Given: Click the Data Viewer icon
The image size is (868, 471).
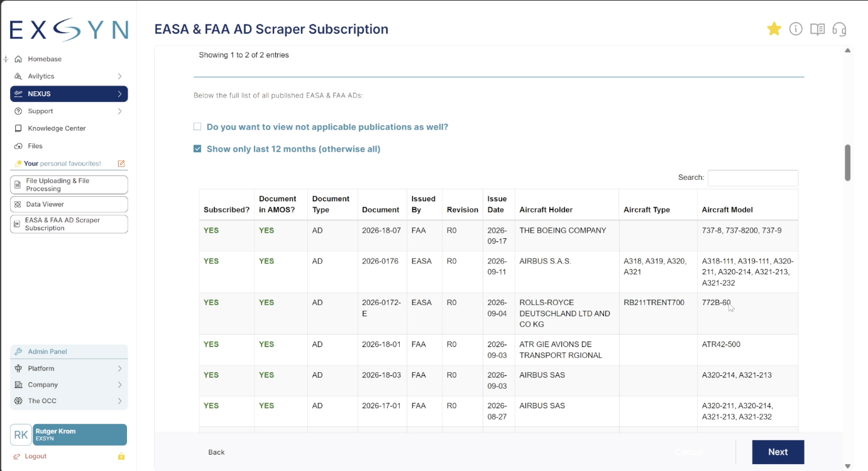Looking at the screenshot, I should click(18, 204).
